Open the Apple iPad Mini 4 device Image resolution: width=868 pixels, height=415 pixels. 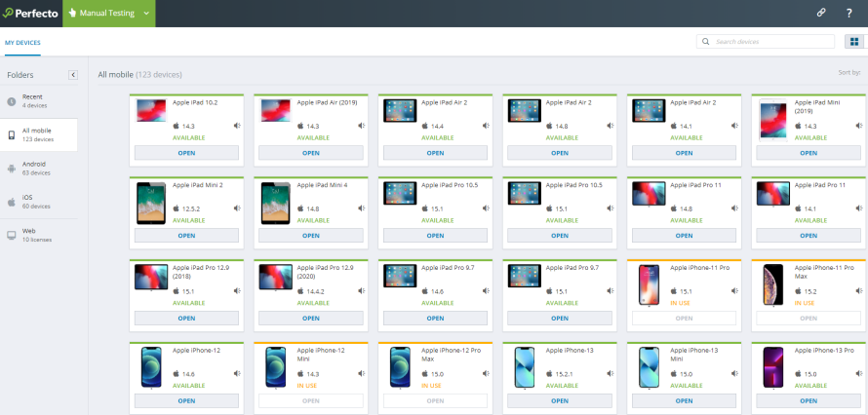pos(311,236)
